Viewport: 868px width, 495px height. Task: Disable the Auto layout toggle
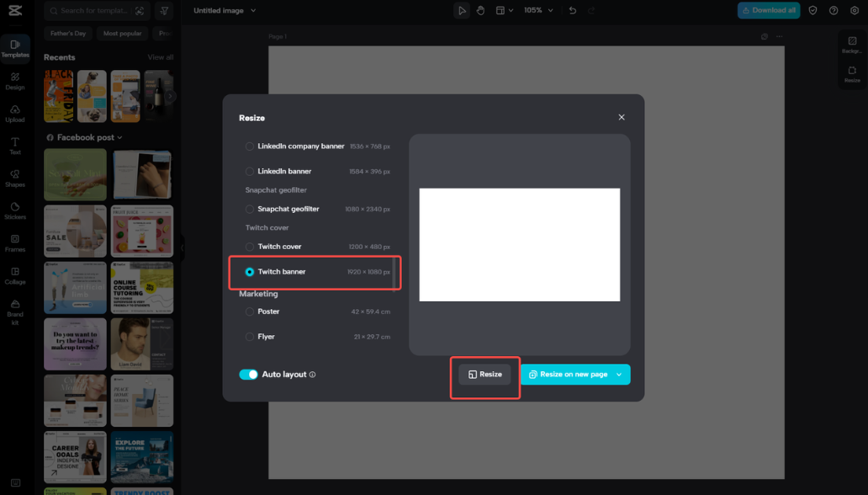[249, 374]
